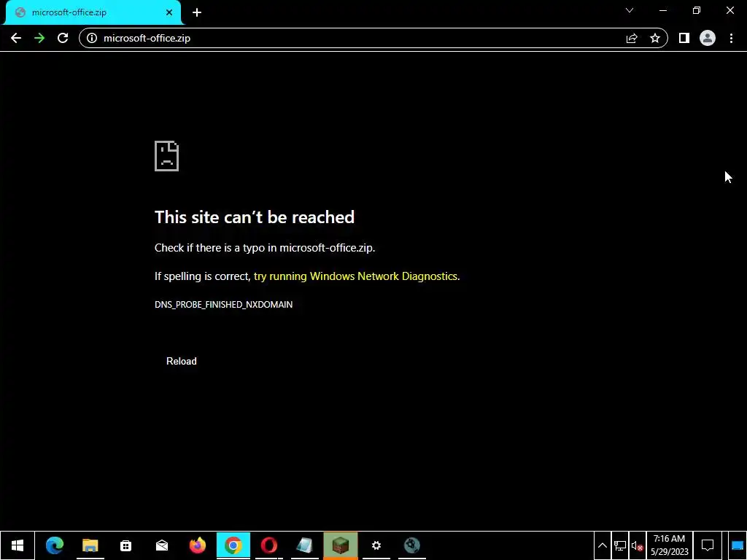Open the Chrome profile avatar menu
Viewport: 747px width, 560px height.
coord(708,38)
